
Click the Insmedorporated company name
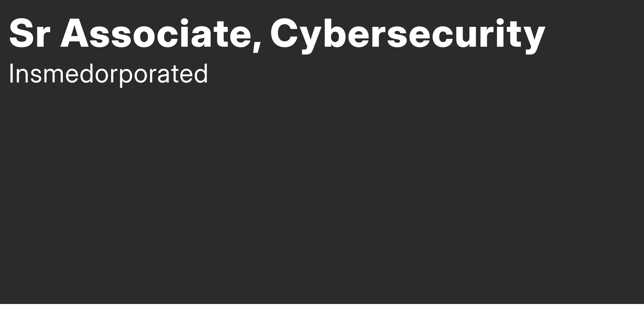point(108,74)
